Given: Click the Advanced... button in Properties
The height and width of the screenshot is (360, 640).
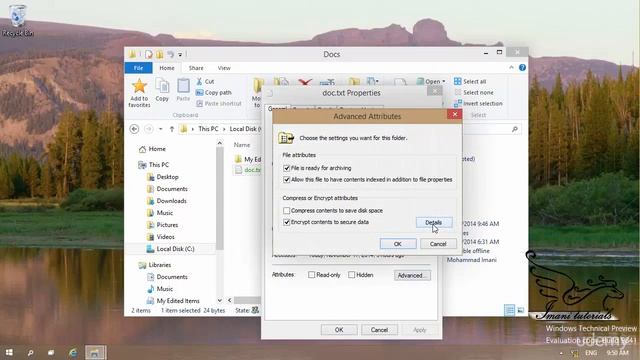Looking at the screenshot, I should click(412, 276).
